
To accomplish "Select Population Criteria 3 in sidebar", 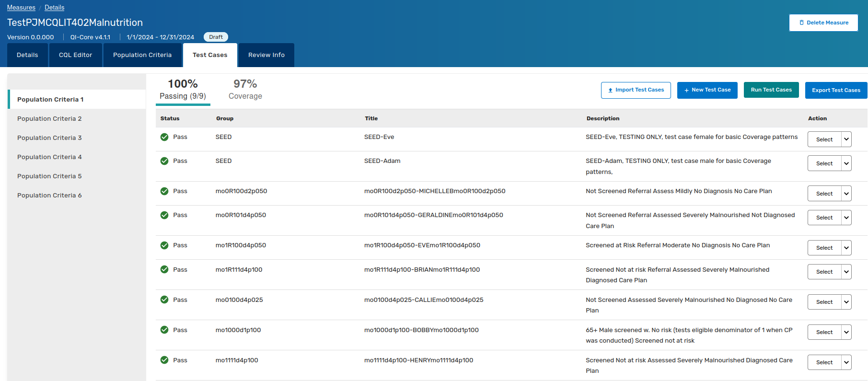I will click(49, 138).
